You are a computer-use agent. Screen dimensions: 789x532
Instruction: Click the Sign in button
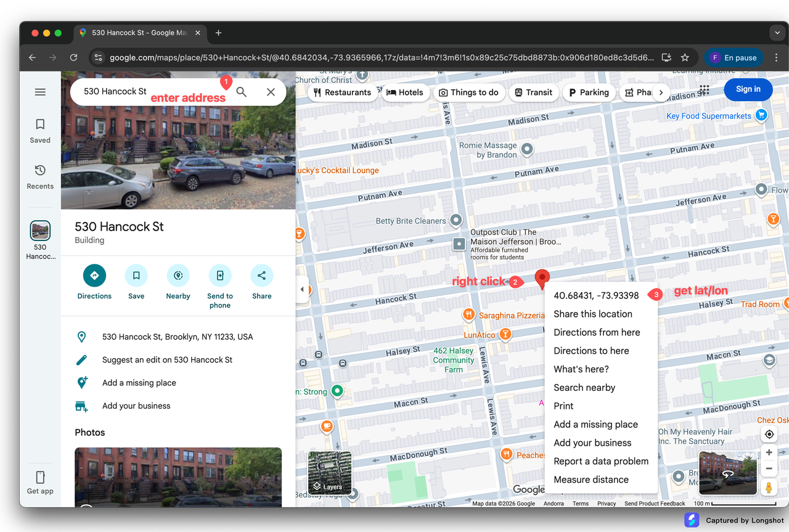tap(748, 89)
